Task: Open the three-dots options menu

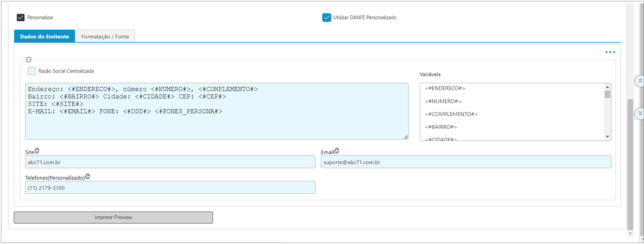Action: 610,52
